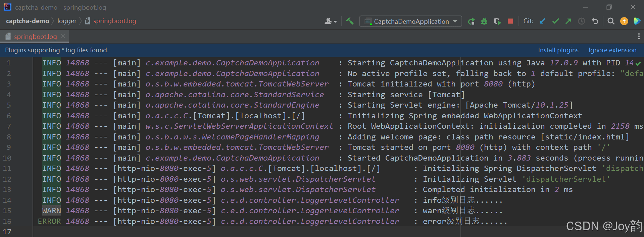Image resolution: width=644 pixels, height=237 pixels.
Task: Click the orange IDE update icon
Action: pos(624,21)
